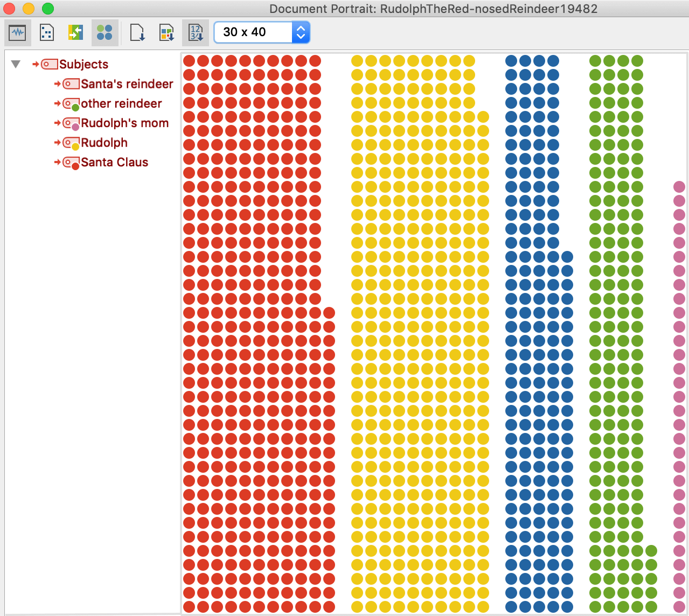Image resolution: width=689 pixels, height=616 pixels.
Task: Click the first yellow circle in top row
Action: 357,61
